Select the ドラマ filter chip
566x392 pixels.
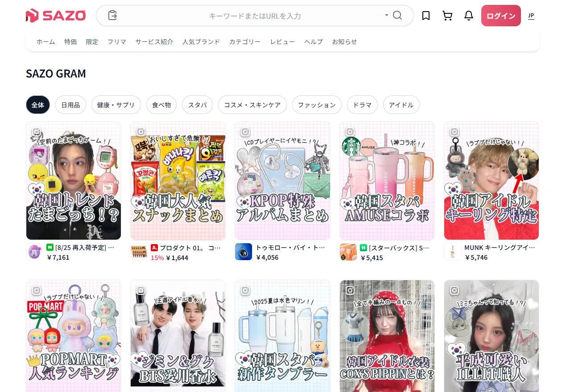[x=362, y=105]
